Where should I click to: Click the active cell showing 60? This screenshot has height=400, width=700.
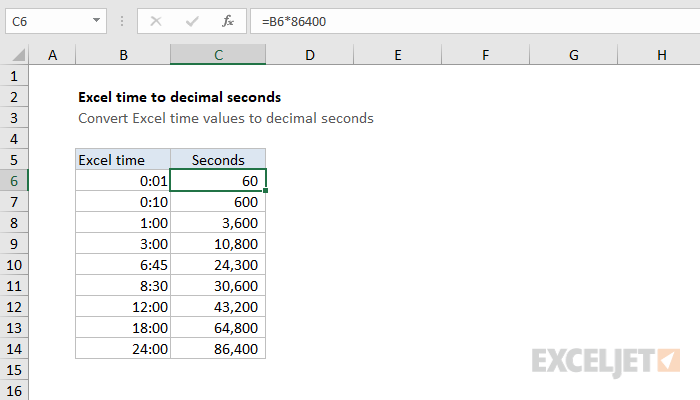pyautogui.click(x=218, y=181)
